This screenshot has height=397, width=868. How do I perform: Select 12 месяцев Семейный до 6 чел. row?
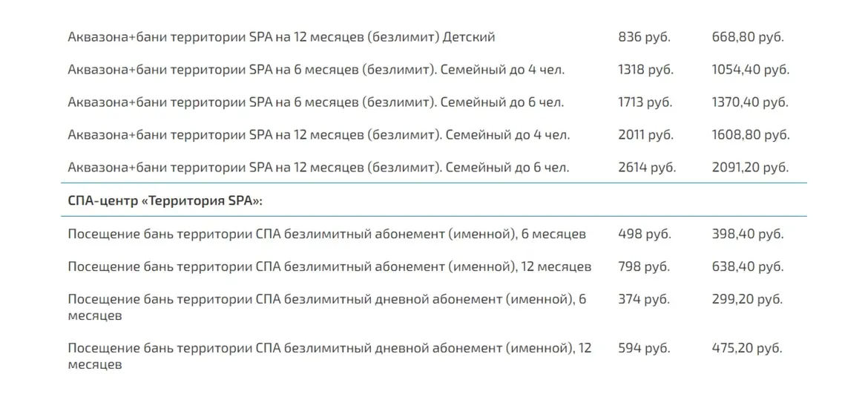tap(319, 168)
